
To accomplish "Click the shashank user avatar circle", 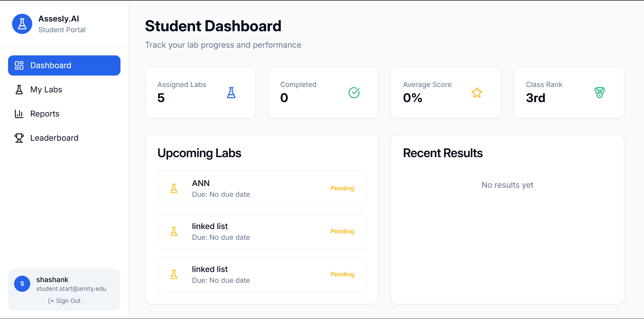I will click(22, 284).
